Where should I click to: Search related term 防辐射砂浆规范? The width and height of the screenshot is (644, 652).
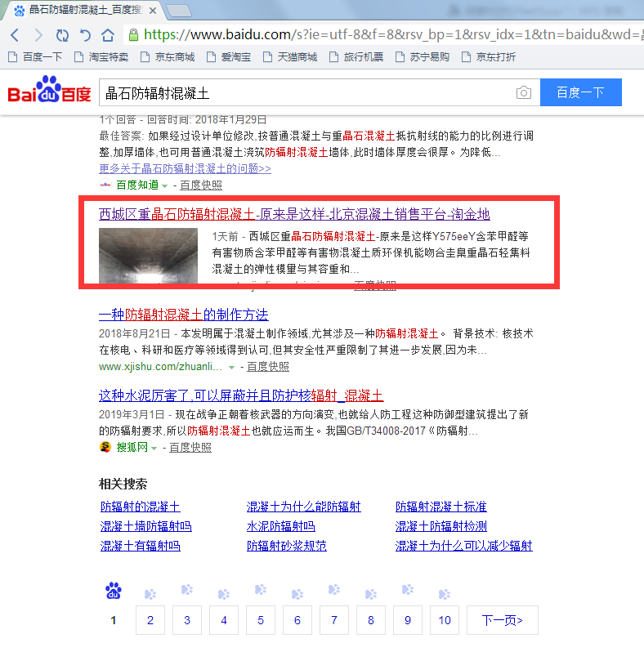[287, 546]
